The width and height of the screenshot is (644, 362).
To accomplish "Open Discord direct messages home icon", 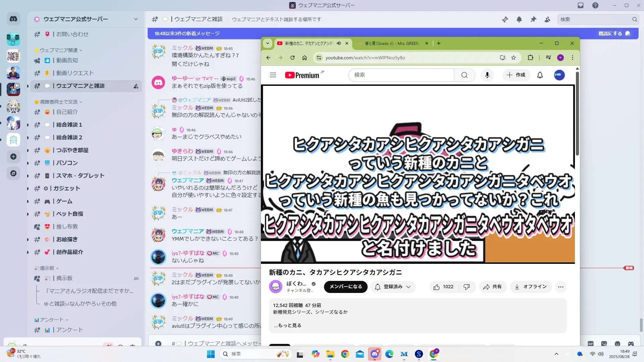I will pos(13,19).
